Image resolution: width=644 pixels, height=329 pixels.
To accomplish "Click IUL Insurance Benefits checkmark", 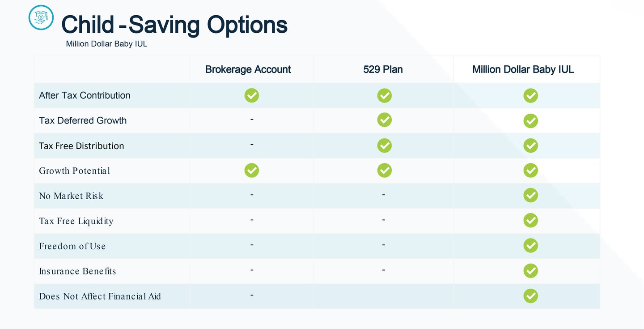I will pos(530,271).
